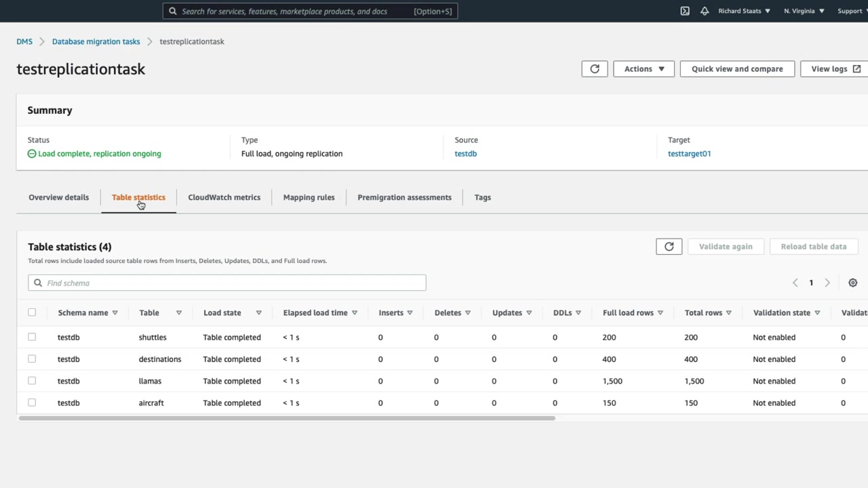Refresh the Table statistics list

tap(669, 247)
